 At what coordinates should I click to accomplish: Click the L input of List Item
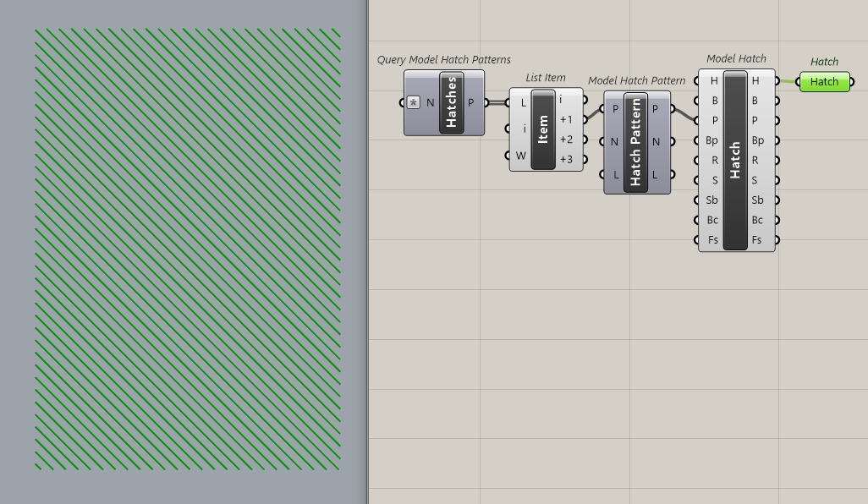pos(523,103)
